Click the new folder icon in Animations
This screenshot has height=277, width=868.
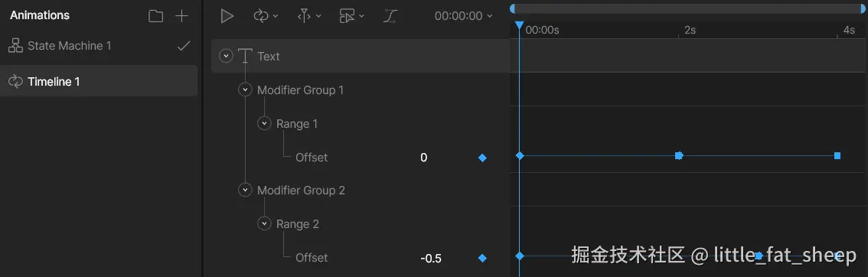[x=156, y=16]
